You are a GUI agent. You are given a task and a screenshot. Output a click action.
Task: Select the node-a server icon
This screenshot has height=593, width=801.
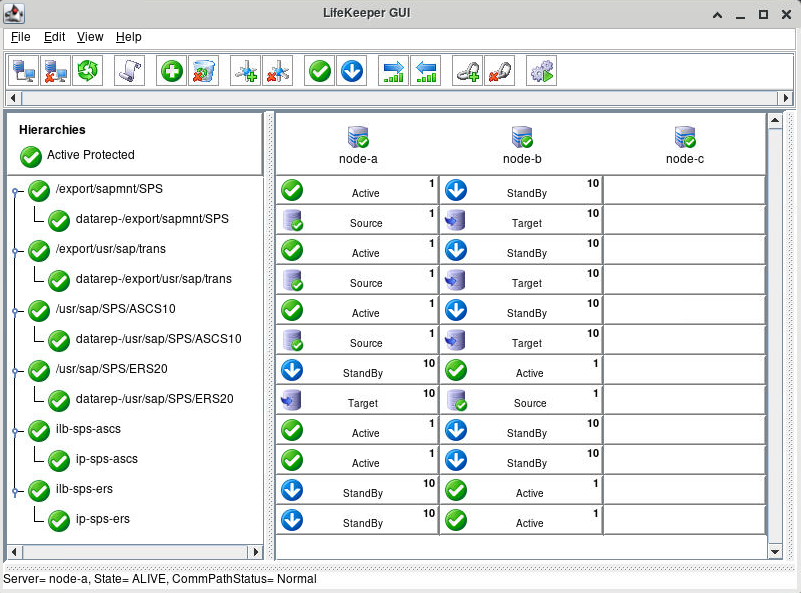click(x=358, y=137)
